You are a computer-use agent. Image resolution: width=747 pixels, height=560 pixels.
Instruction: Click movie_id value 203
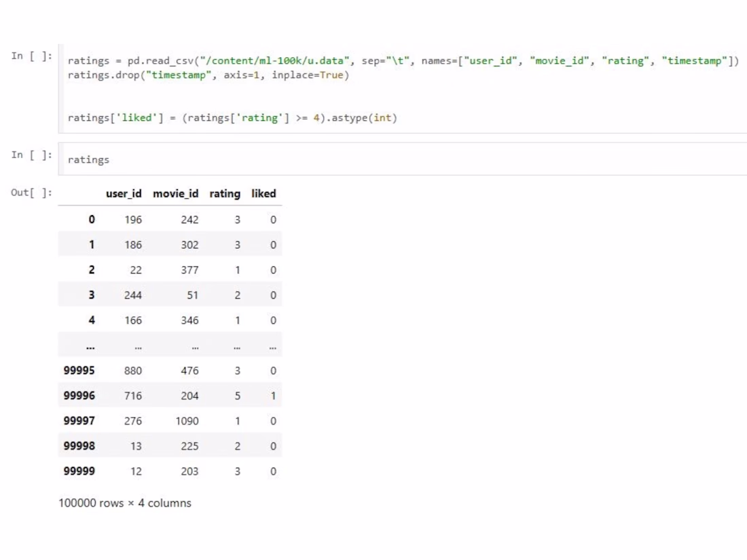[189, 472]
